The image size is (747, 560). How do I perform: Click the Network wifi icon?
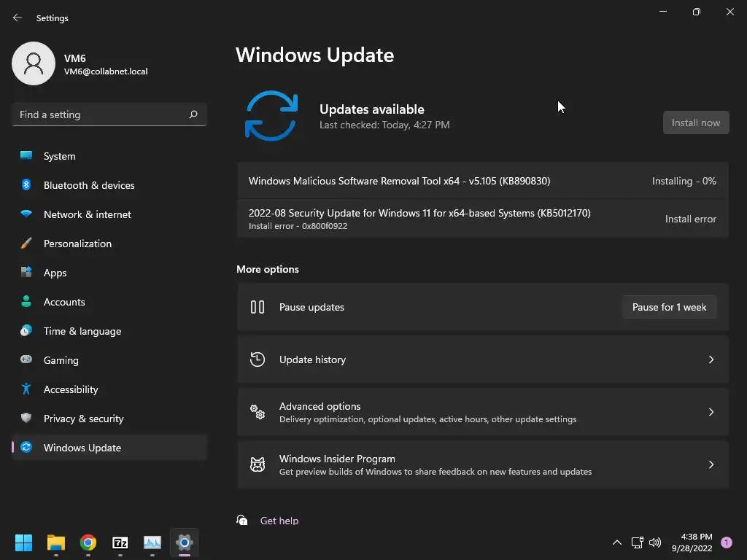click(x=26, y=214)
